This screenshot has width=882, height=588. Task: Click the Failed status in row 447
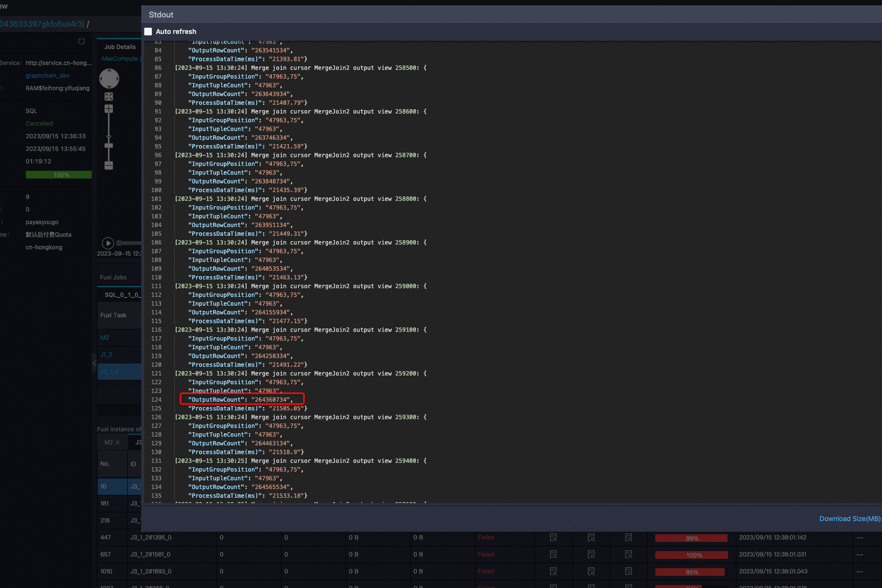click(x=486, y=538)
